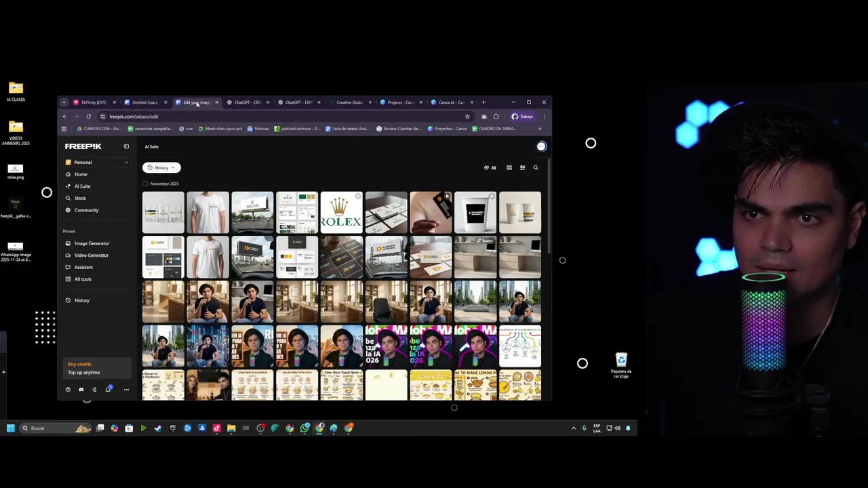
Task: Open notifications bell in sidebar
Action: point(108,390)
